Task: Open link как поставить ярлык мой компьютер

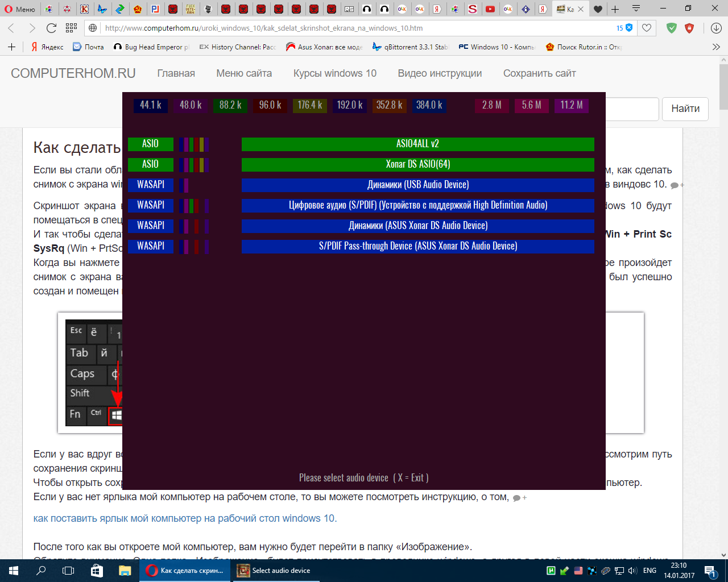Action: [185, 518]
